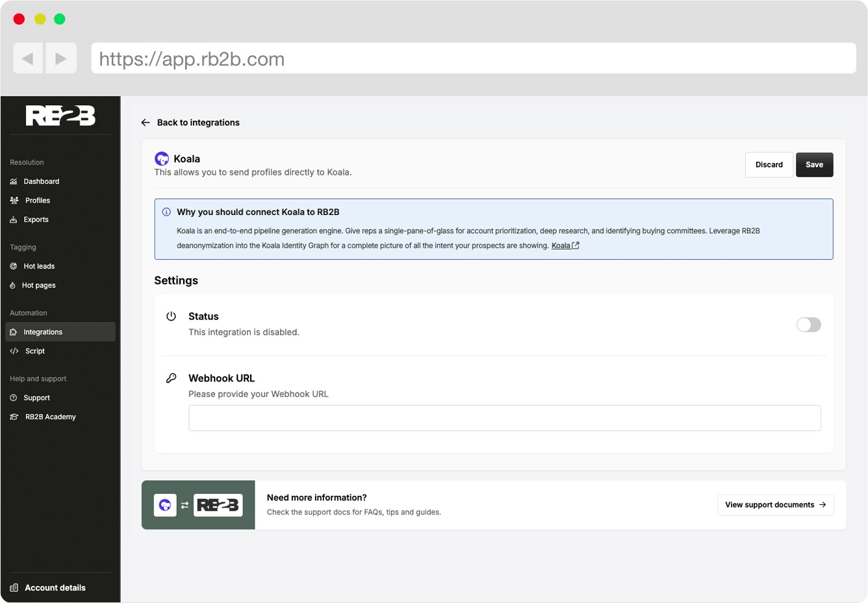The image size is (868, 603).
Task: Open the Koala external link in banner
Action: (565, 246)
